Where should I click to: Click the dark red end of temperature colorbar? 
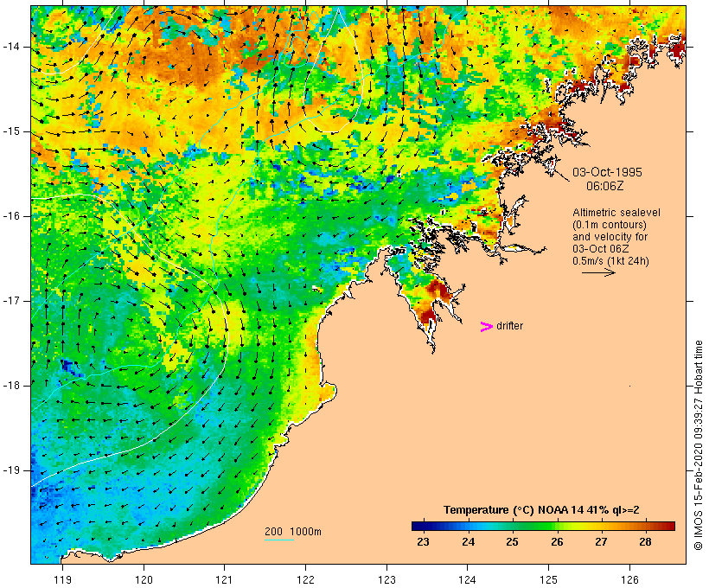(x=670, y=526)
